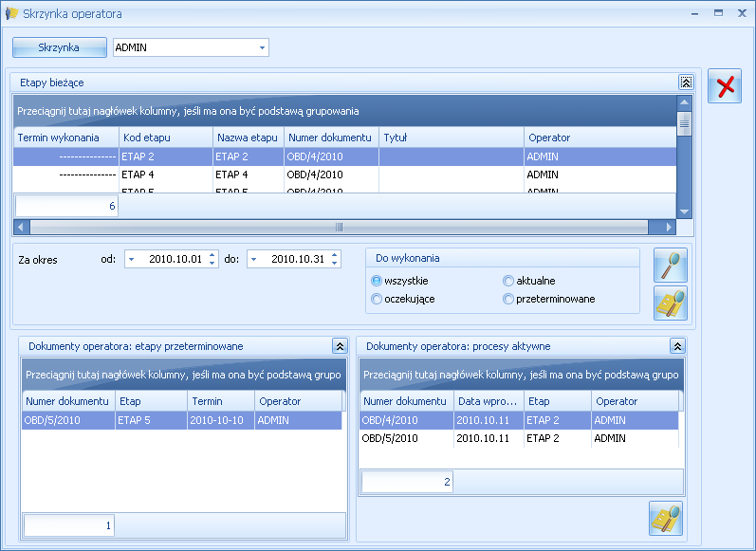The width and height of the screenshot is (756, 551).
Task: Select OBD/5/2010 ETAP 5 overdue row
Action: pos(182,420)
